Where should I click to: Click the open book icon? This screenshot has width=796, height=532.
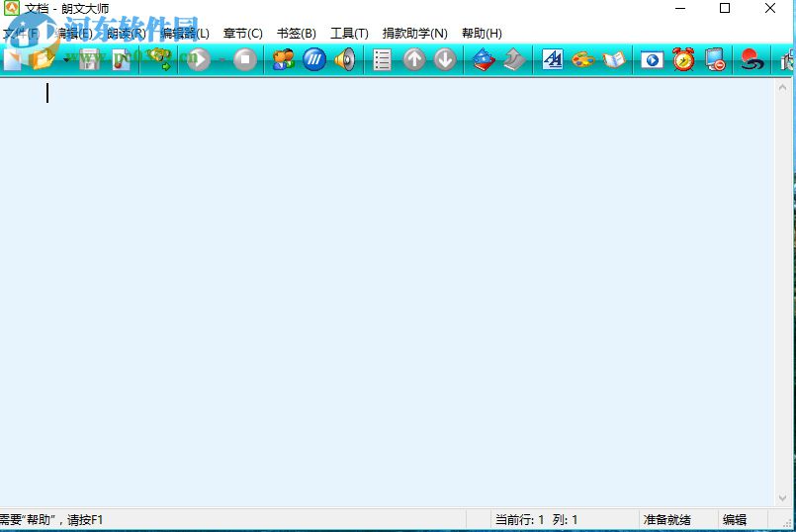click(x=614, y=60)
